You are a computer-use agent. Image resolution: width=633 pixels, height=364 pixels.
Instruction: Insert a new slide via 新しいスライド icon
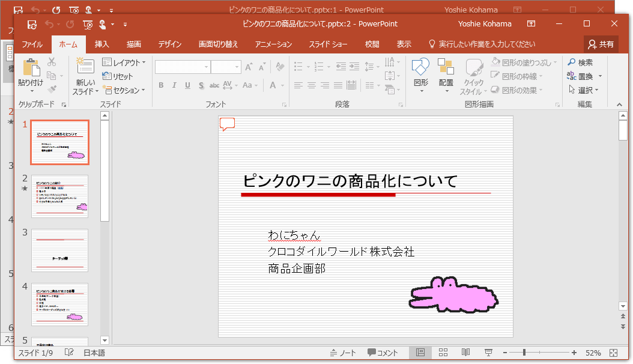pyautogui.click(x=85, y=67)
